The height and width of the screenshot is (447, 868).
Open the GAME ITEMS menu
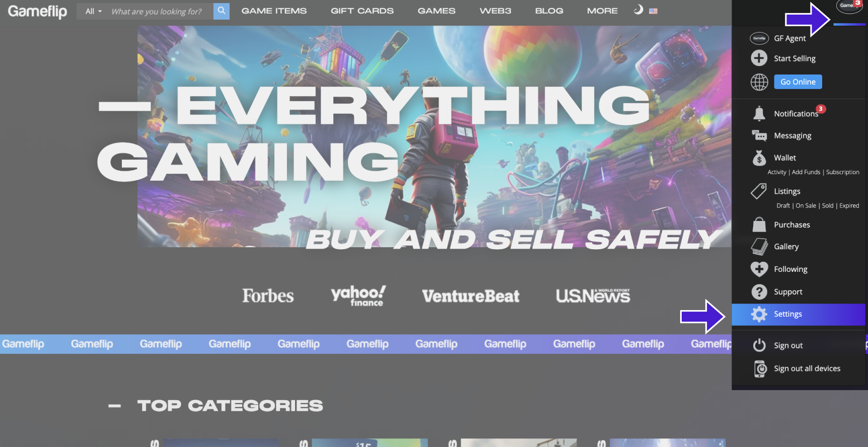pos(274,11)
